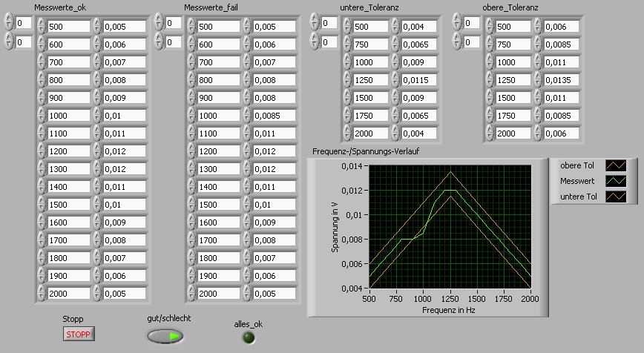The height and width of the screenshot is (353, 644).
Task: Click the 0,014 label on Spannung axis
Action: tap(353, 167)
